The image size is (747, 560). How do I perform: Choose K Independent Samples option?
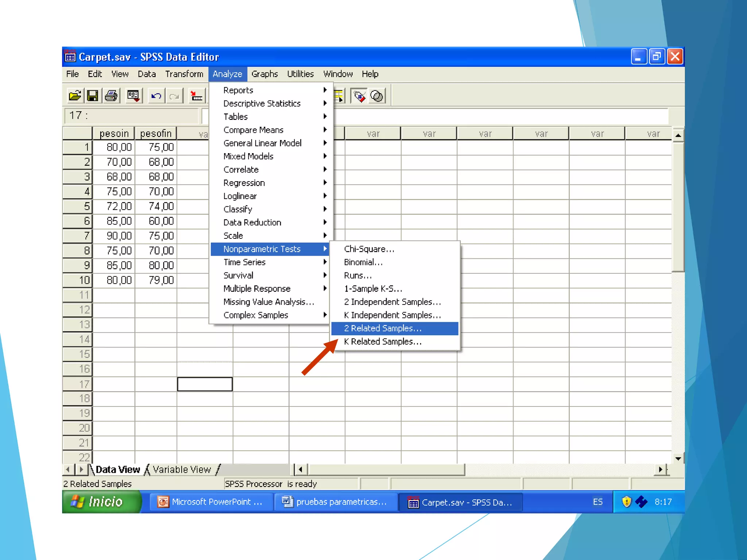click(x=392, y=315)
